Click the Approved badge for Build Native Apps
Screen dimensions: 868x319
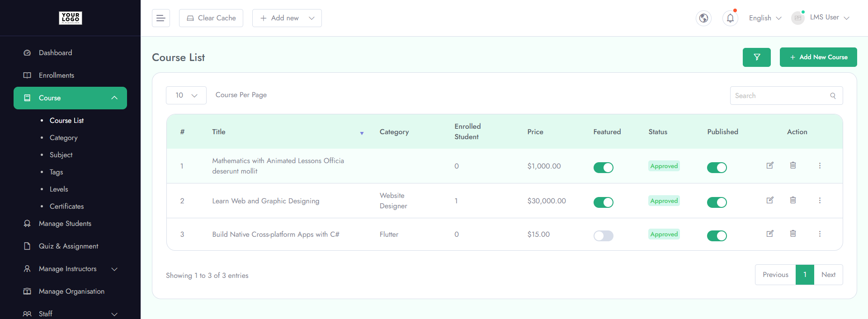tap(664, 234)
